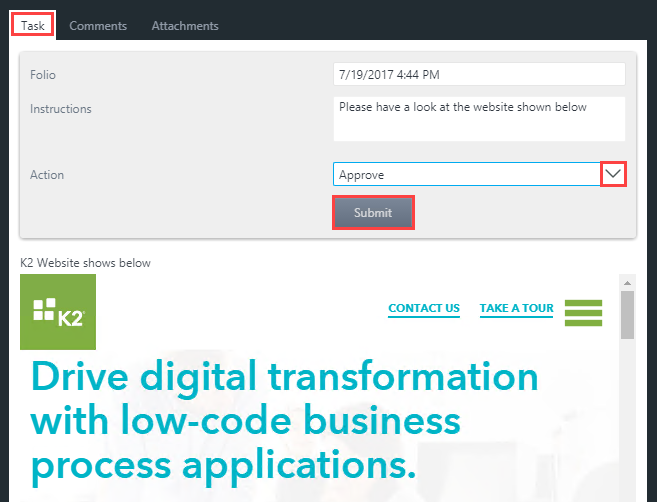Follow the TAKE A TOUR link

[x=517, y=308]
